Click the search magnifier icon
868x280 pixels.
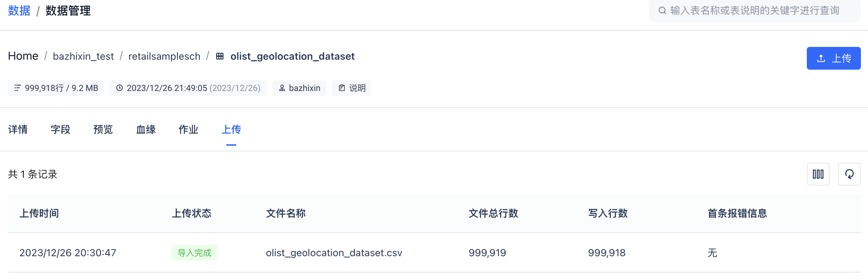662,11
